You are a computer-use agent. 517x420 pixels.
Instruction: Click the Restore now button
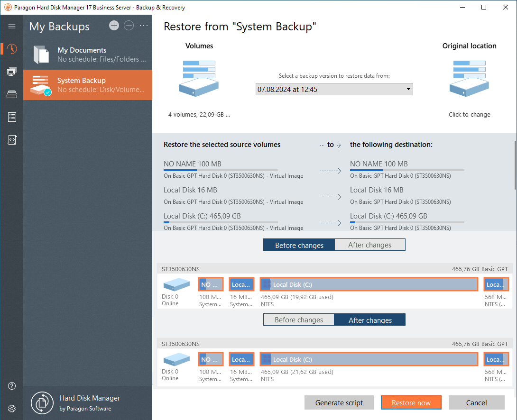coord(411,402)
